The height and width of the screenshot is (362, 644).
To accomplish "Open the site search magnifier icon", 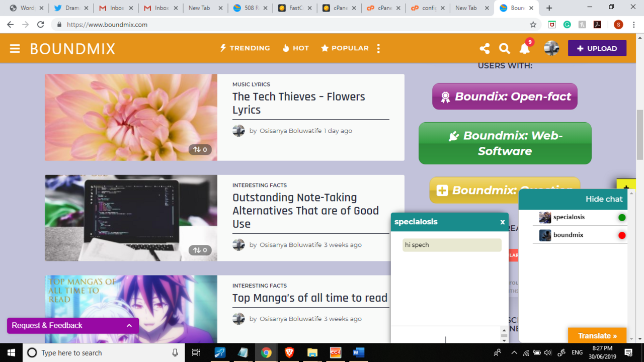I will tap(504, 48).
